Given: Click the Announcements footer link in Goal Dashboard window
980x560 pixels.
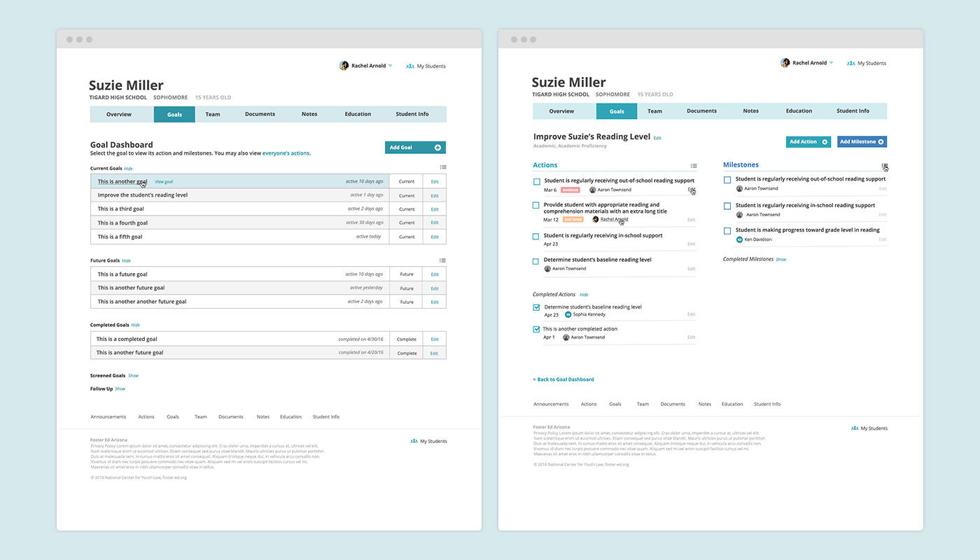Looking at the screenshot, I should click(x=108, y=417).
